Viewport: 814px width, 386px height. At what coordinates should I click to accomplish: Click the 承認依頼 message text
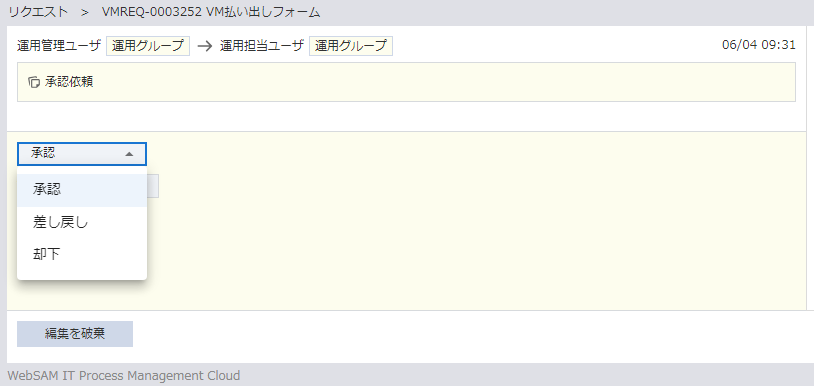[x=69, y=82]
